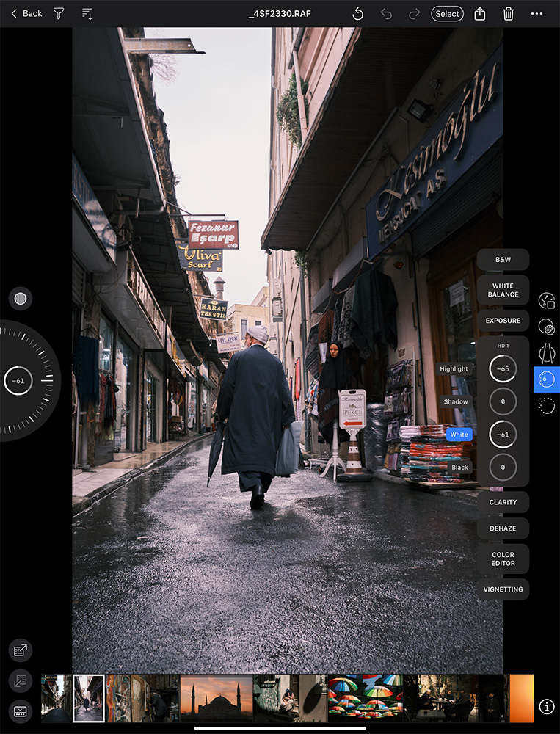Screen dimensions: 560x734
Task: Select the orange gradient thumbnail
Action: click(522, 698)
